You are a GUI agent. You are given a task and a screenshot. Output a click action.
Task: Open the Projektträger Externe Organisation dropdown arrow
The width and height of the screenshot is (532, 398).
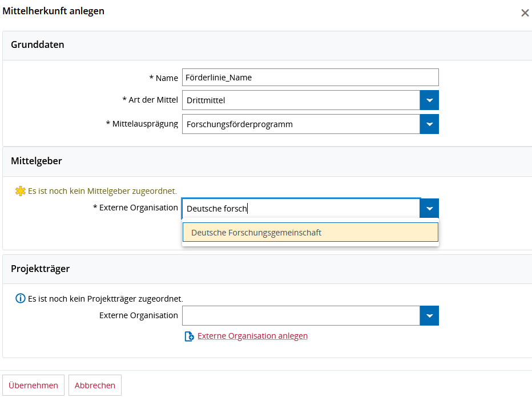pyautogui.click(x=429, y=315)
